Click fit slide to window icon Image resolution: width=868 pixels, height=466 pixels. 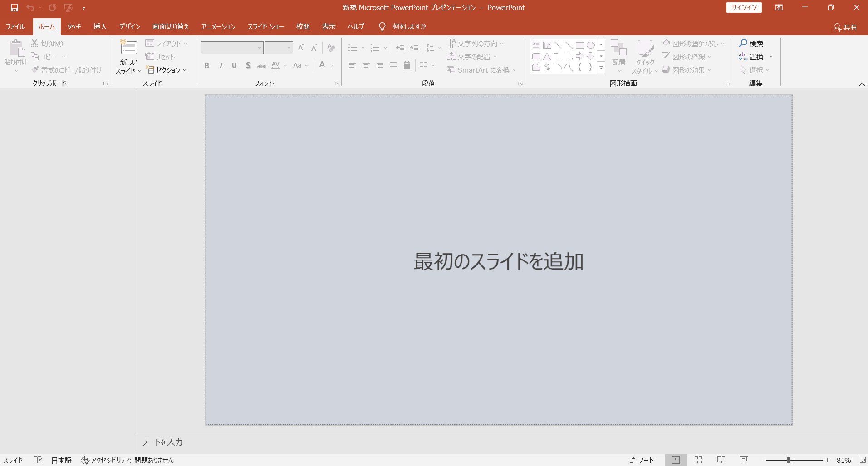point(863,460)
